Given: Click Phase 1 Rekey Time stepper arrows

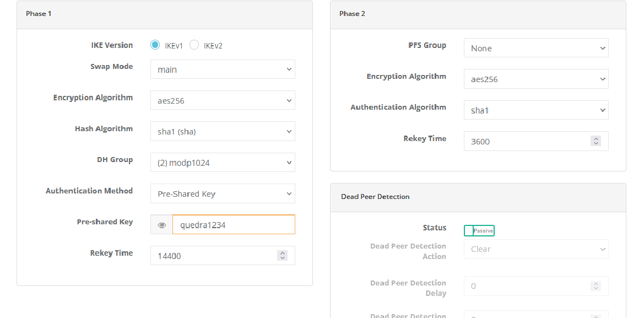Looking at the screenshot, I should pyautogui.click(x=283, y=256).
